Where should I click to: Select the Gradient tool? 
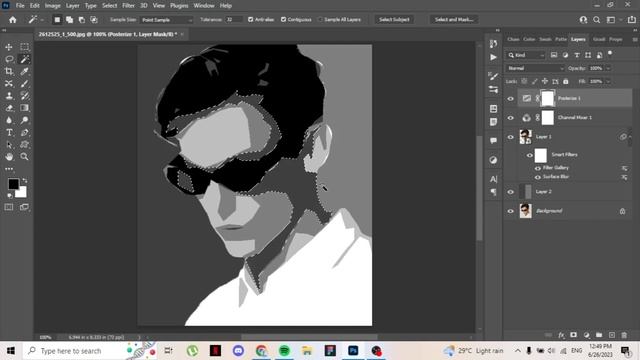24,108
